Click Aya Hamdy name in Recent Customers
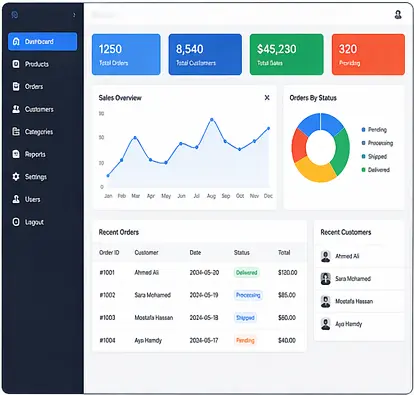This screenshot has height=395, width=414. click(349, 324)
